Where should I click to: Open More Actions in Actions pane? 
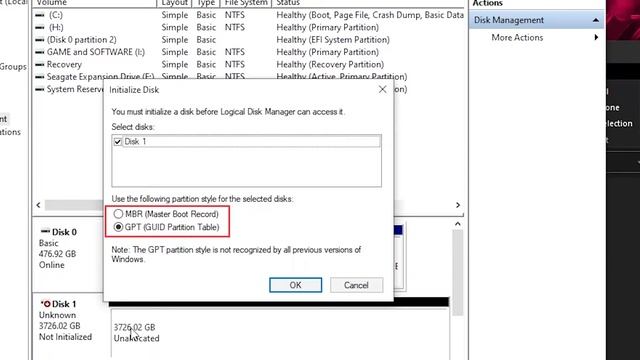[x=517, y=38]
